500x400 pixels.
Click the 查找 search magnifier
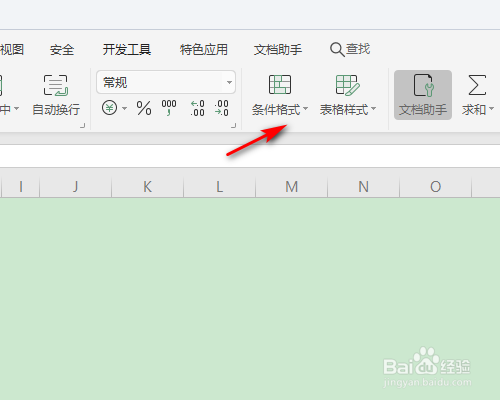click(337, 50)
